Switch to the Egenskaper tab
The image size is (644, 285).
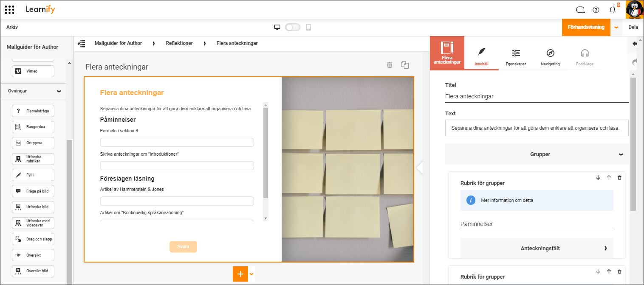coord(516,57)
